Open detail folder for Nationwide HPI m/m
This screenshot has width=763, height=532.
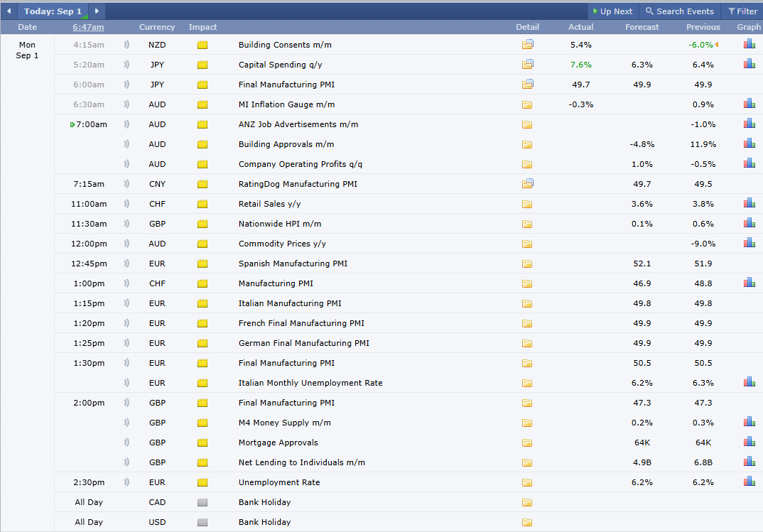point(527,224)
